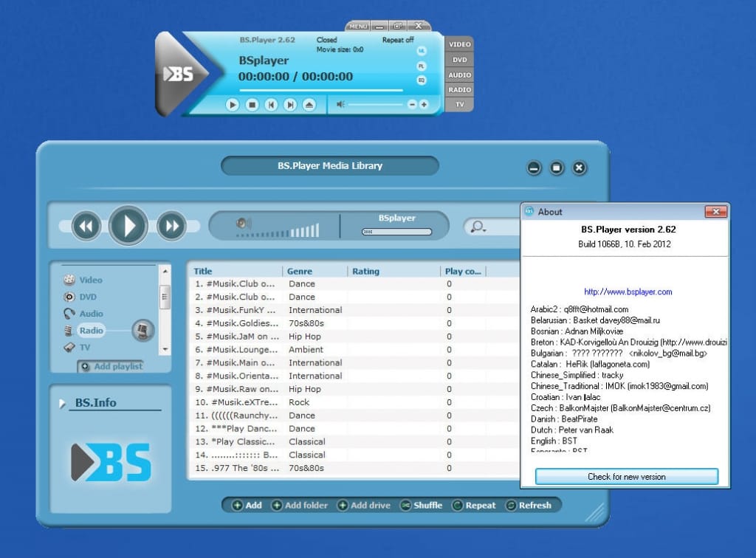Sort list by the Play count column header
The width and height of the screenshot is (756, 558).
pos(463,272)
